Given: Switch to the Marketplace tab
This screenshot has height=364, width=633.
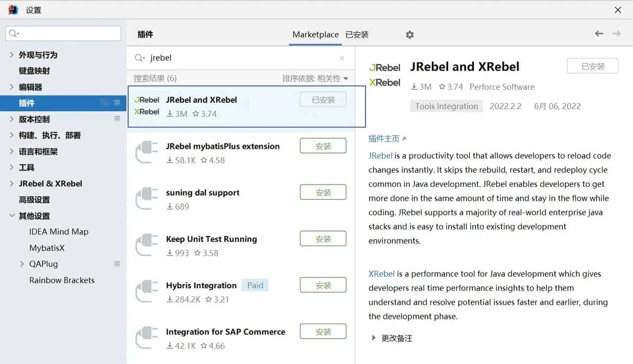Looking at the screenshot, I should pos(316,35).
